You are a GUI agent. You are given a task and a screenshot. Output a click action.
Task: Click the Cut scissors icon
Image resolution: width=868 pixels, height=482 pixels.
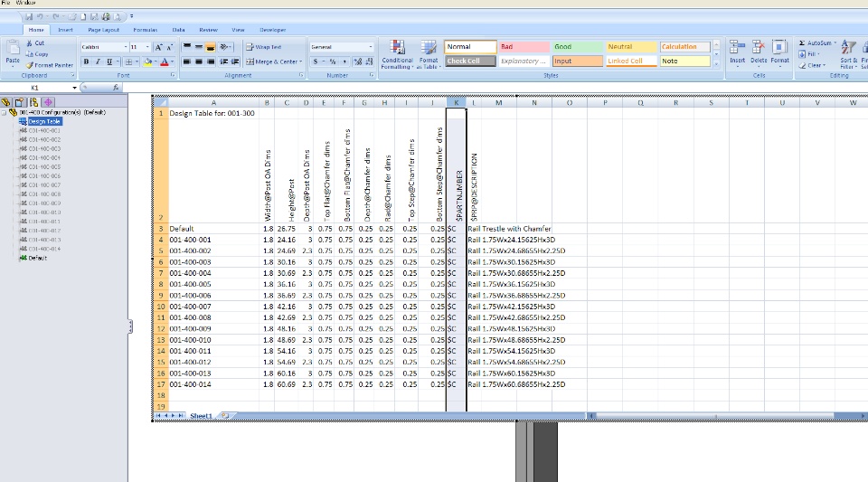(29, 43)
